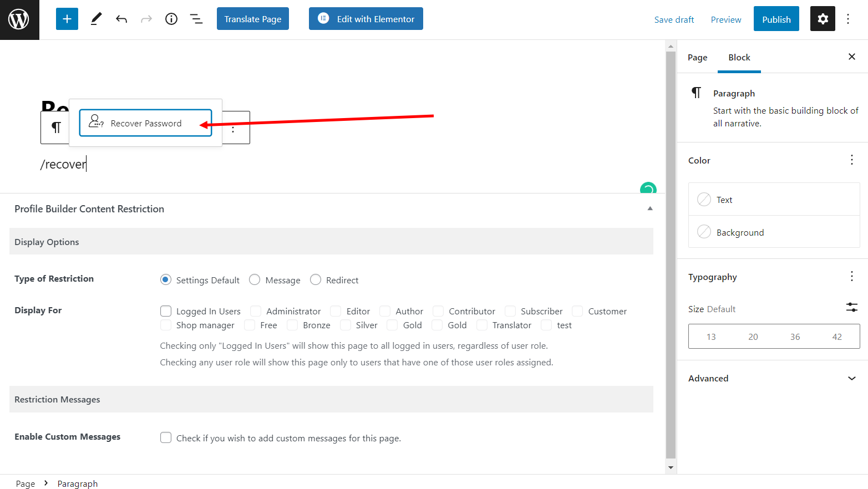Select font size 36
This screenshot has height=489, width=868.
tap(795, 337)
